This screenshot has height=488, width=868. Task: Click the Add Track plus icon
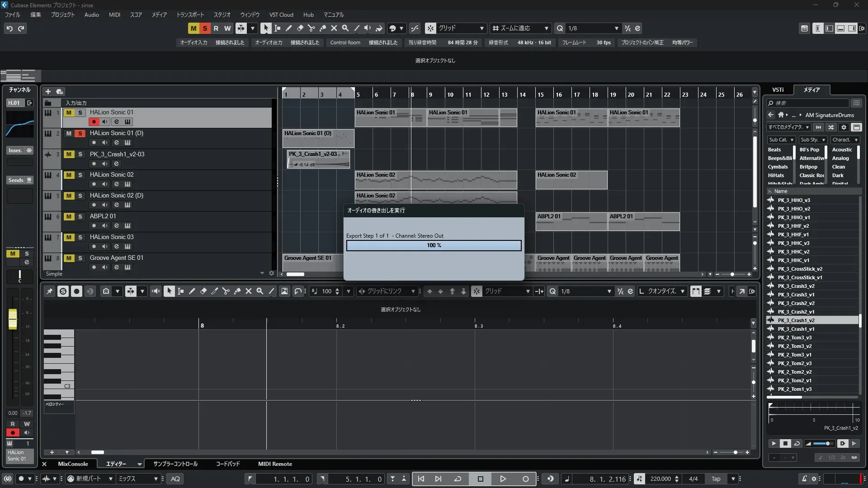coord(48,91)
